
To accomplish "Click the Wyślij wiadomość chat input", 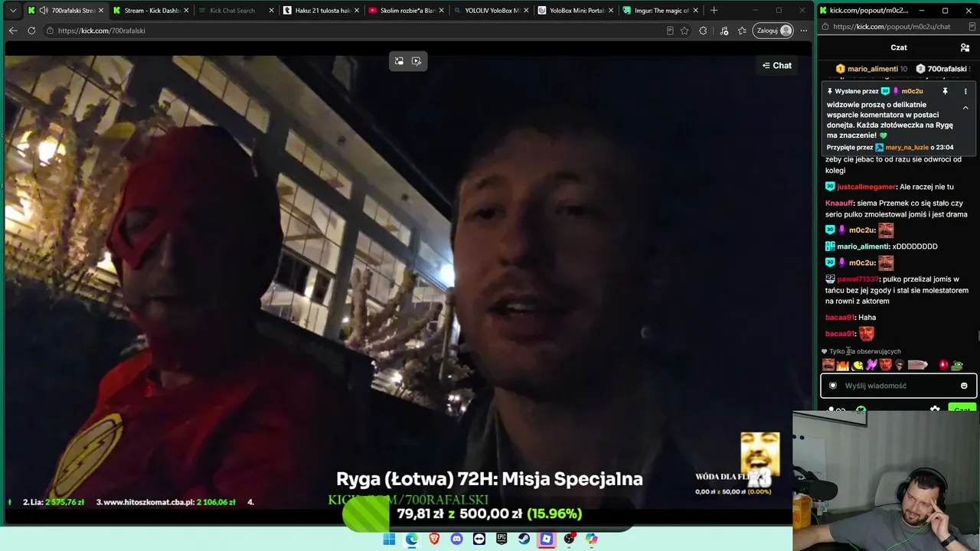I will coord(898,386).
